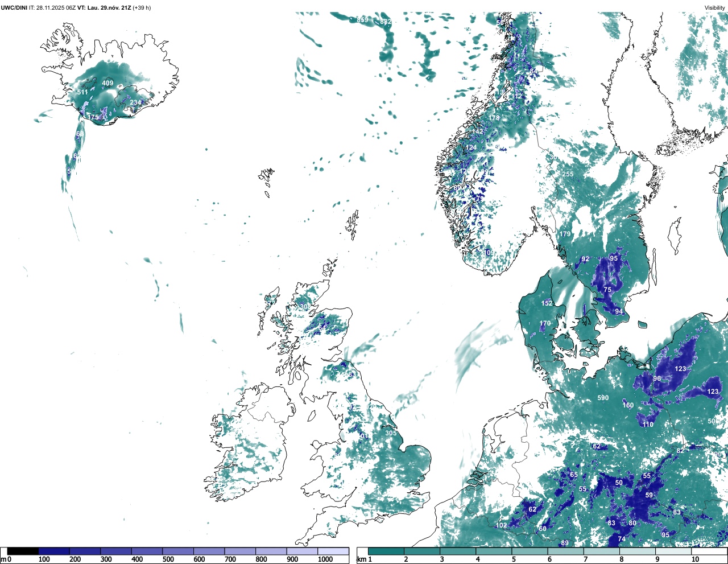The height and width of the screenshot is (564, 728).
Task: Click the 500–600 m lavender-blue legend swatch
Action: [178, 551]
